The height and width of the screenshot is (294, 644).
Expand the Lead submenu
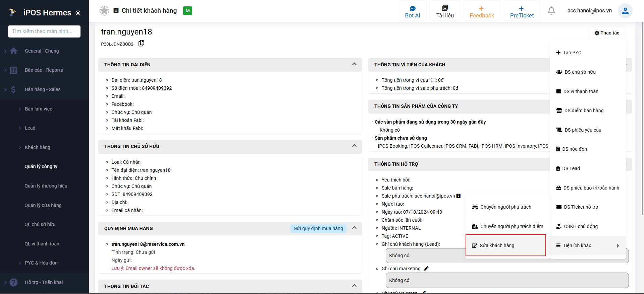coord(20,128)
